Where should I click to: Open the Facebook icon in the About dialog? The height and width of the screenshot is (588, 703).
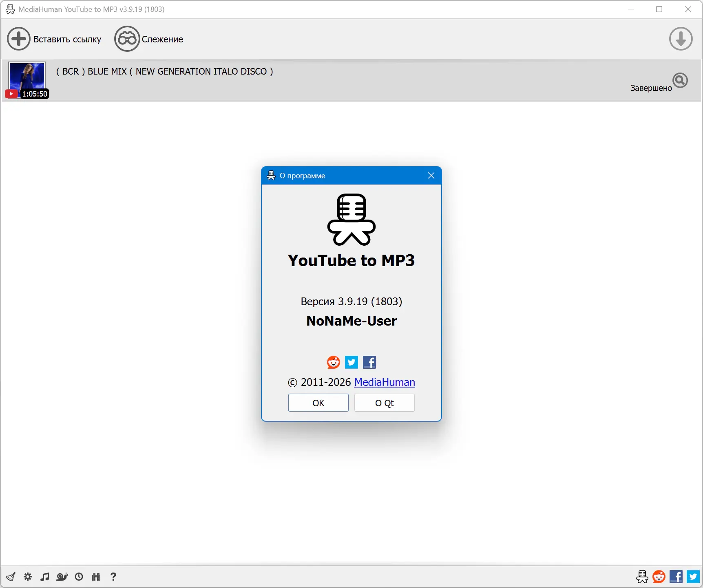pos(369,362)
